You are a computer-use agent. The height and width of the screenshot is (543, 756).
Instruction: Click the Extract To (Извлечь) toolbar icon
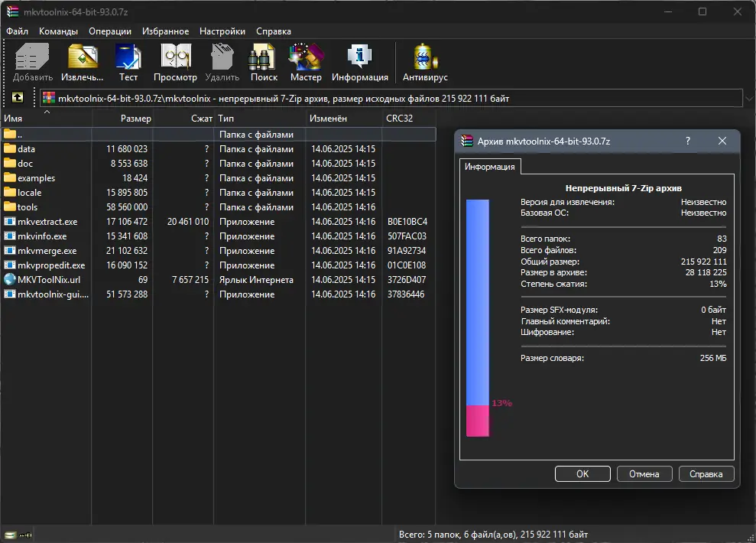coord(82,61)
